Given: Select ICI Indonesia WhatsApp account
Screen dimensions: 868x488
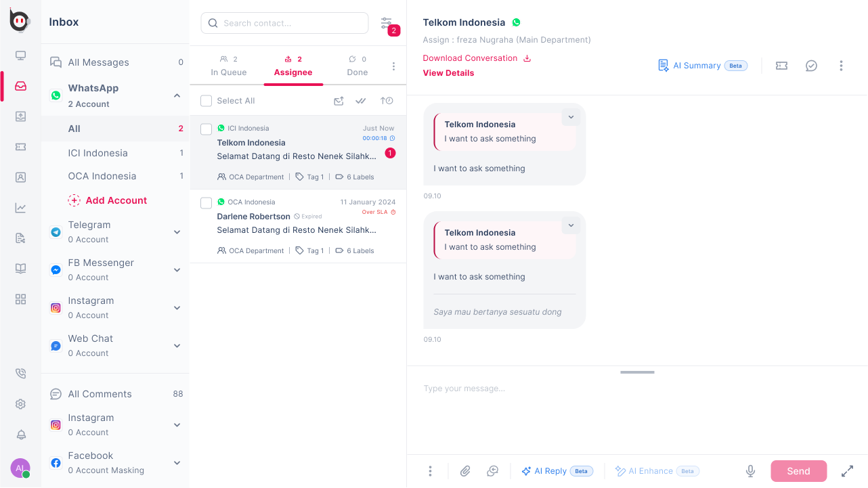Looking at the screenshot, I should point(115,153).
